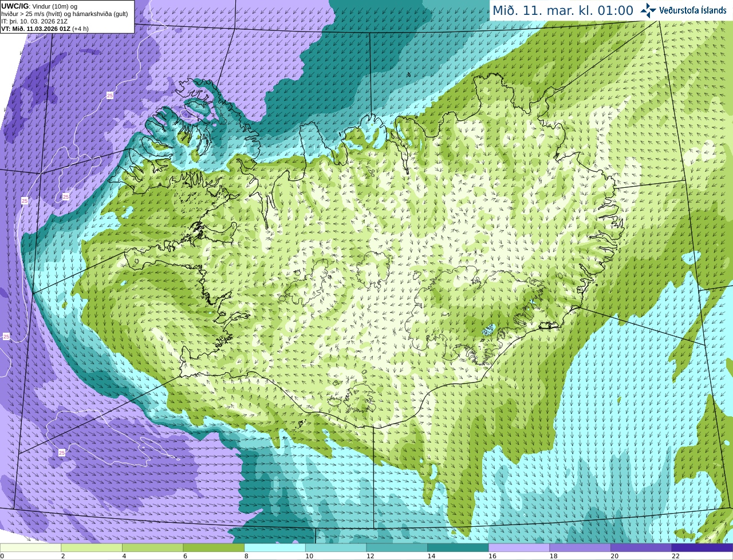Image resolution: width=733 pixels, height=560 pixels.
Task: Pick the olive green 6–8 m/s swatch
Action: (214, 547)
